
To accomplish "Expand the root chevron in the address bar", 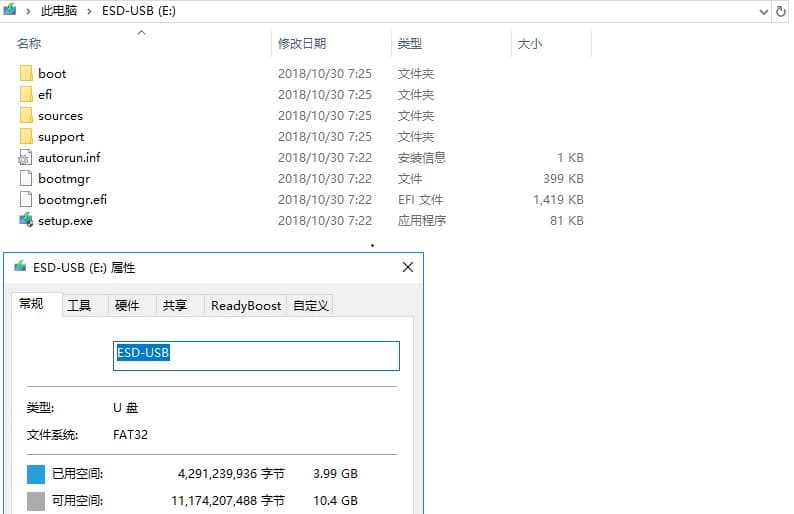I will tap(28, 11).
